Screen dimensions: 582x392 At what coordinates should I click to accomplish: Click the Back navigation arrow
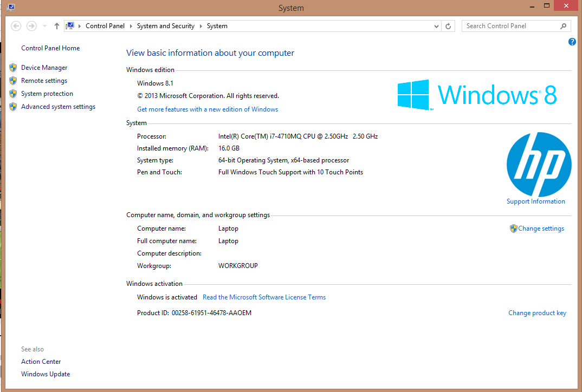[x=16, y=26]
